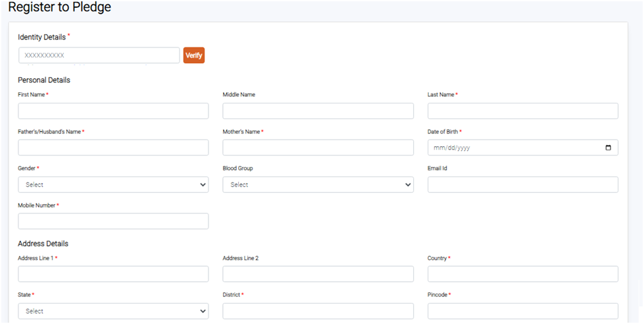Select the Address Line 2 input box
This screenshot has width=644, height=324.
coord(318,274)
